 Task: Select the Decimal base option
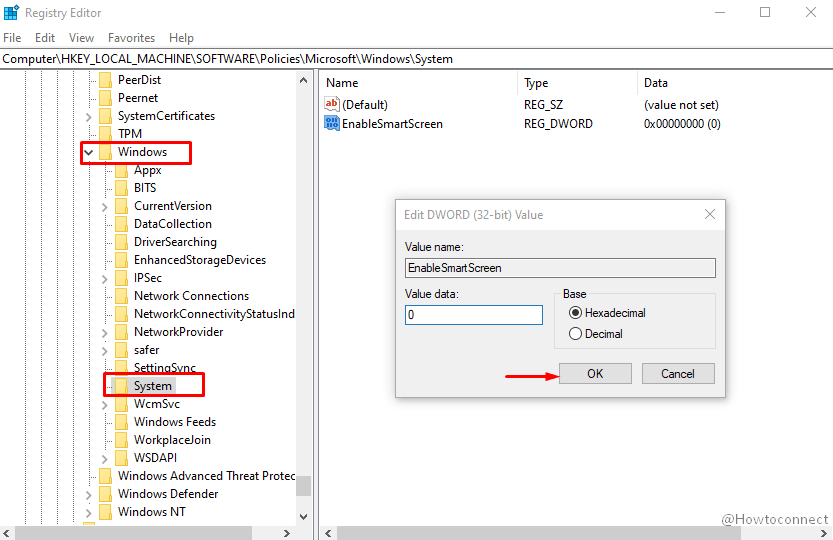click(x=575, y=334)
